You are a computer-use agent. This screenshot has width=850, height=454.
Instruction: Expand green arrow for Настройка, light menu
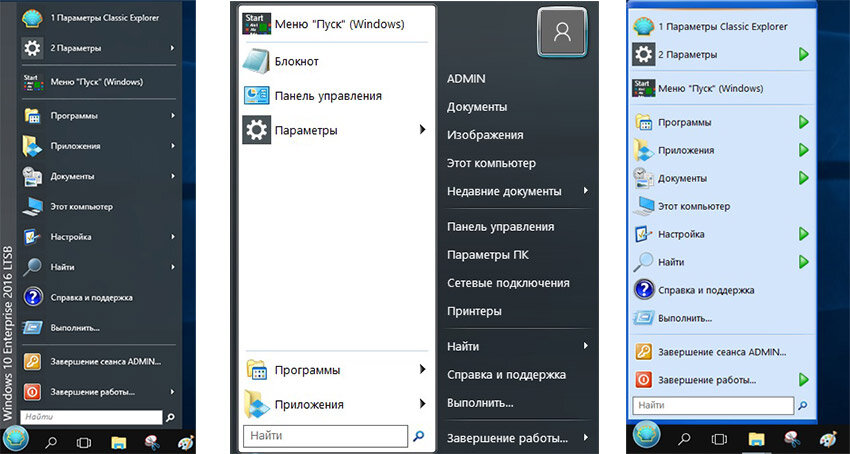[804, 234]
